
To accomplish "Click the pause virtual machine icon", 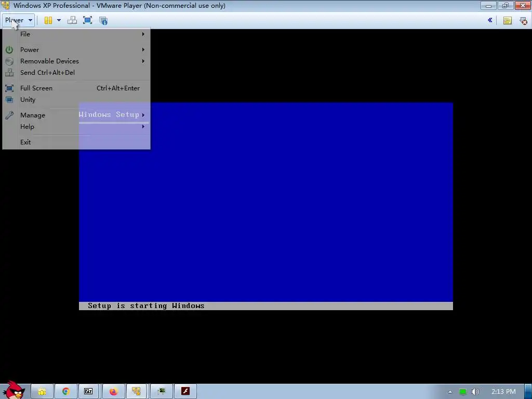I will point(48,20).
